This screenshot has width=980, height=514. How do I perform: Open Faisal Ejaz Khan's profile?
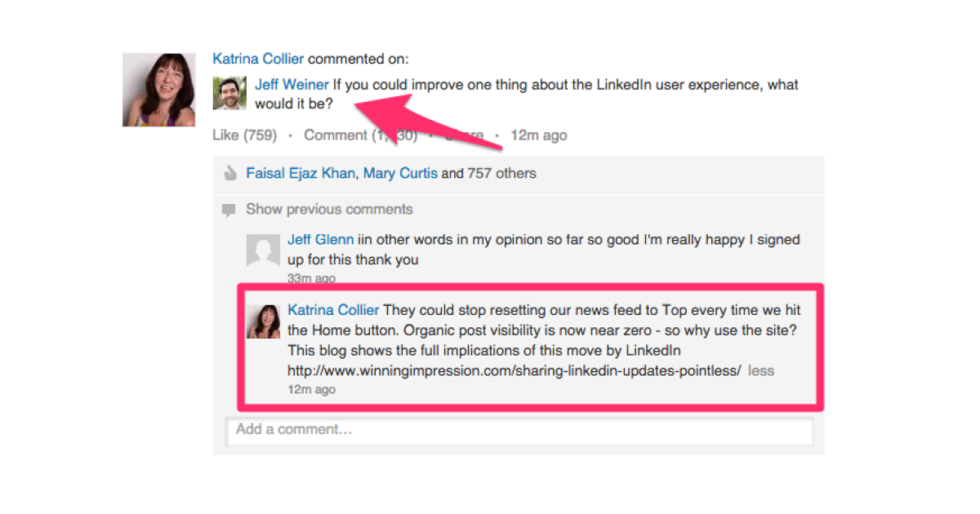(x=301, y=173)
